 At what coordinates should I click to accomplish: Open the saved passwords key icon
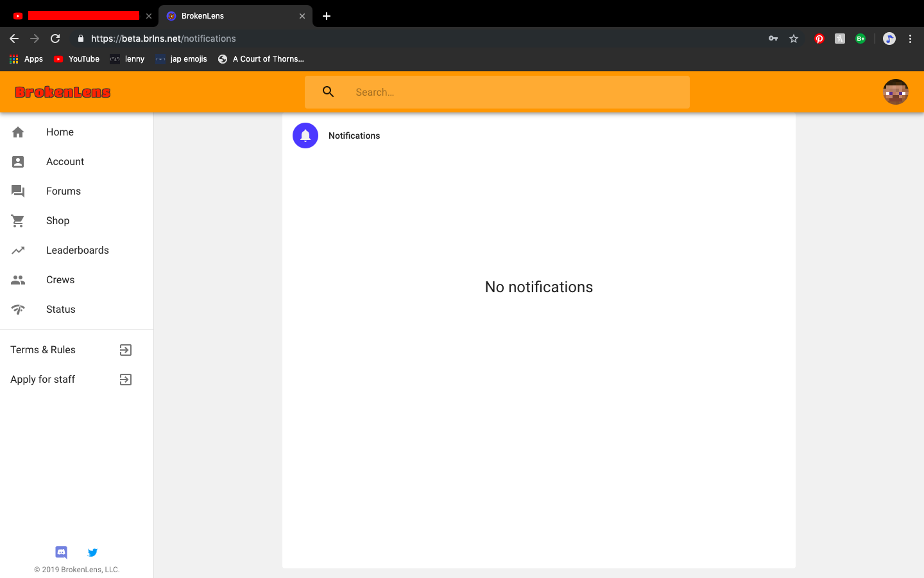773,39
